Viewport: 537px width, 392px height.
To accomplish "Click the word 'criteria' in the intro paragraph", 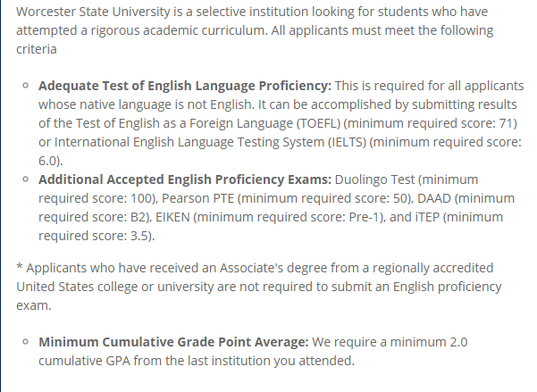I will point(37,49).
